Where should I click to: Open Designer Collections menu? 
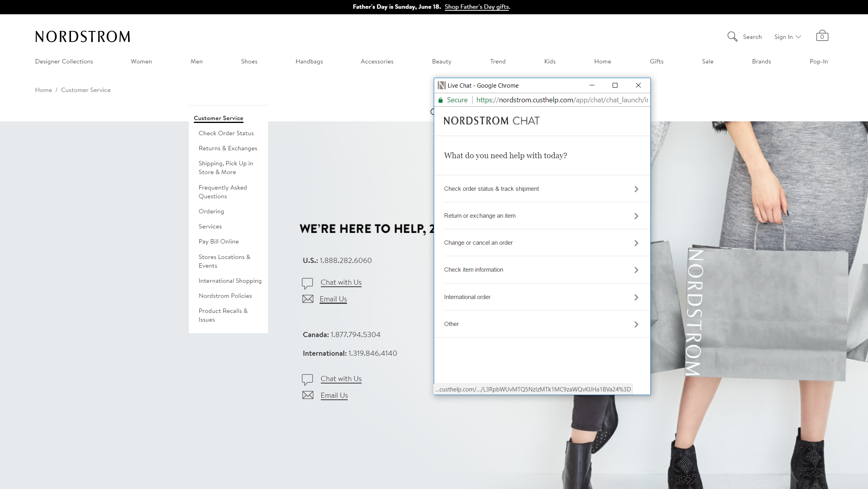click(64, 61)
